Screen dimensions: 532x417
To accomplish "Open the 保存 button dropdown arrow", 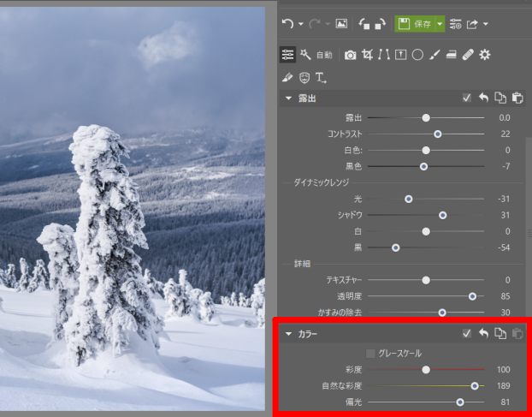I will [x=440, y=24].
